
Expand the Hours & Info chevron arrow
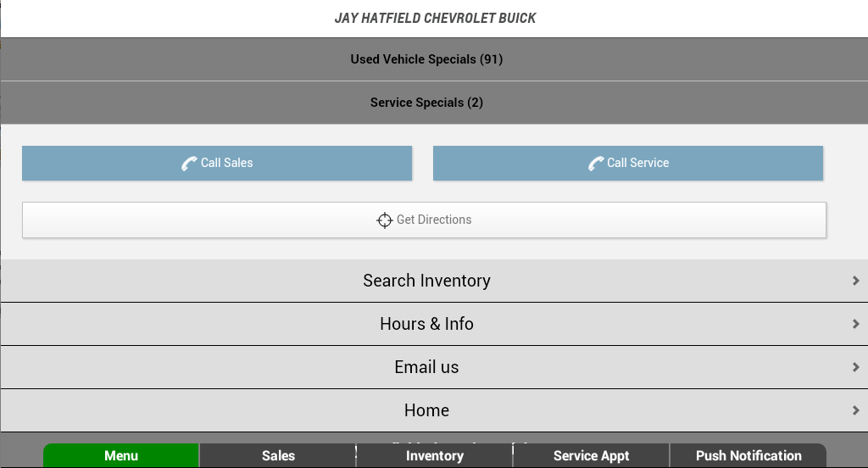point(856,324)
